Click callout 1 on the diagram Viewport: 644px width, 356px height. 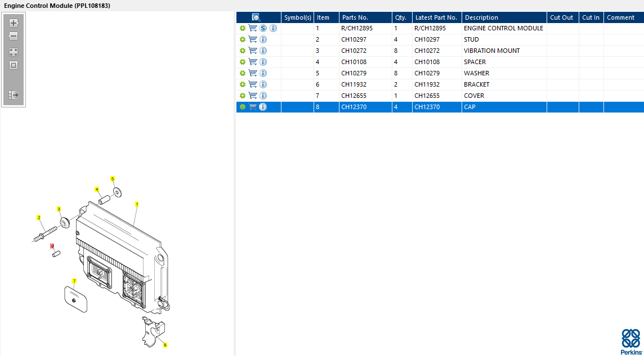(x=137, y=204)
